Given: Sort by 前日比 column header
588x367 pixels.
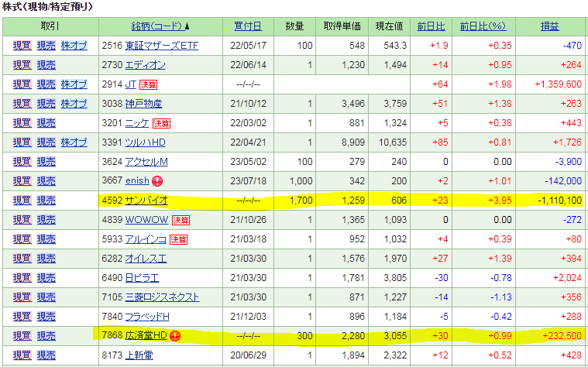Looking at the screenshot, I should coord(431,26).
